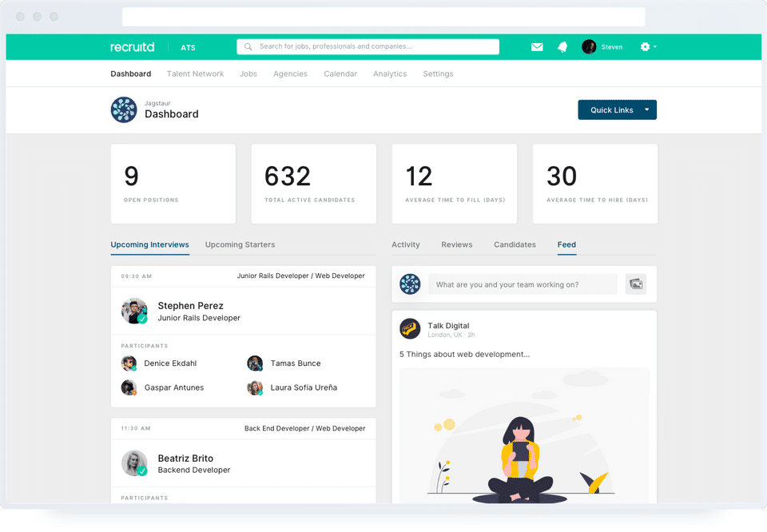Click Tamas Bunce participant name

(x=296, y=363)
